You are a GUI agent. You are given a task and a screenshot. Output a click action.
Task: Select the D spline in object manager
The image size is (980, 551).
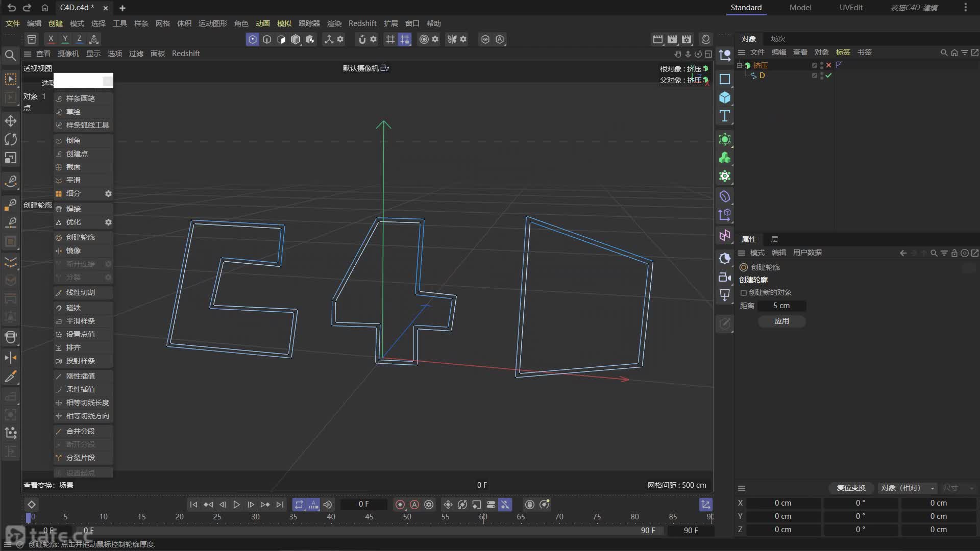click(762, 76)
